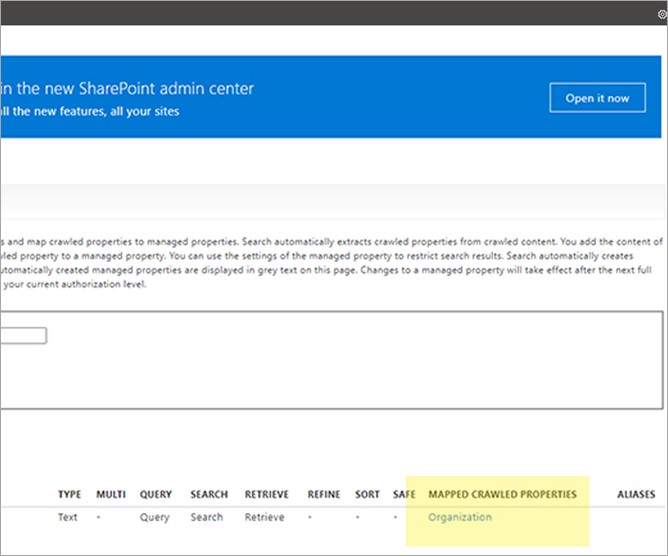The height and width of the screenshot is (556, 668).
Task: Click the MULTI column header
Action: click(110, 495)
